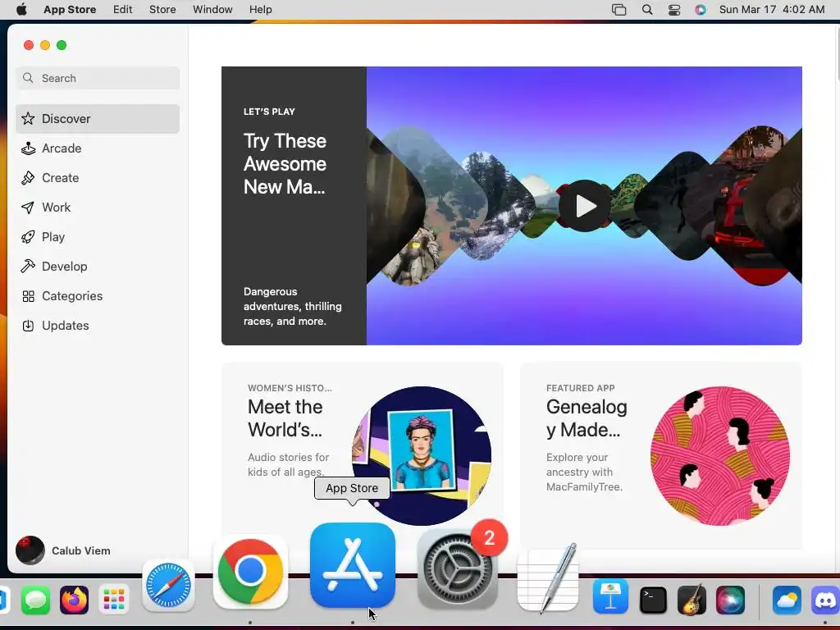Screen dimensions: 840x630
Task: Click "Dangerous adventures, thrilling races, and more." text
Action: (x=293, y=307)
